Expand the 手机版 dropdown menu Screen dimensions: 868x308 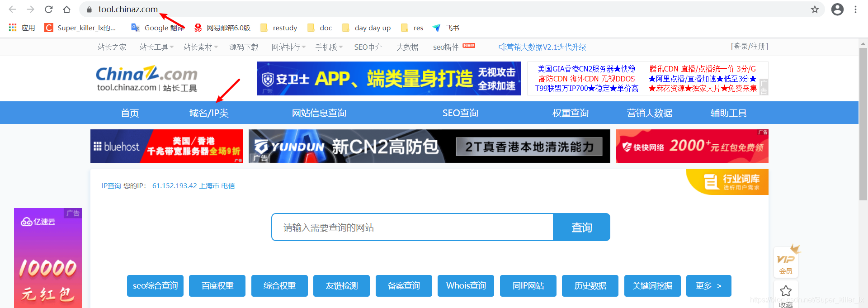click(329, 47)
